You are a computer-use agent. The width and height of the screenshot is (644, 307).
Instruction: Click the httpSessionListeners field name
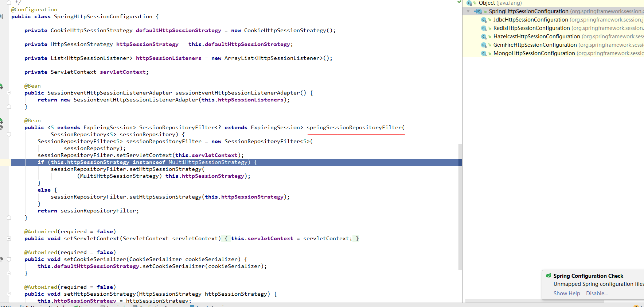169,58
